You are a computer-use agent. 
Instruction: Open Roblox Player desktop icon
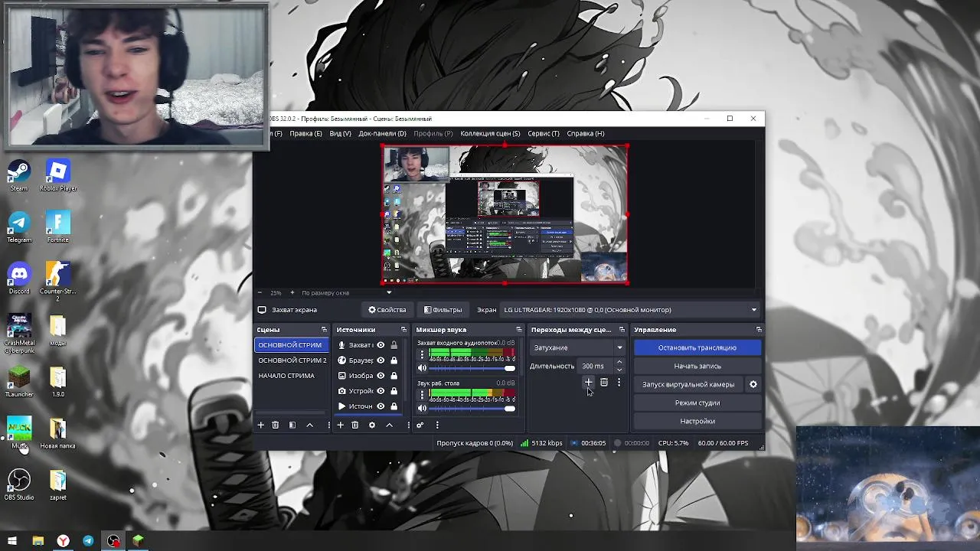click(58, 176)
